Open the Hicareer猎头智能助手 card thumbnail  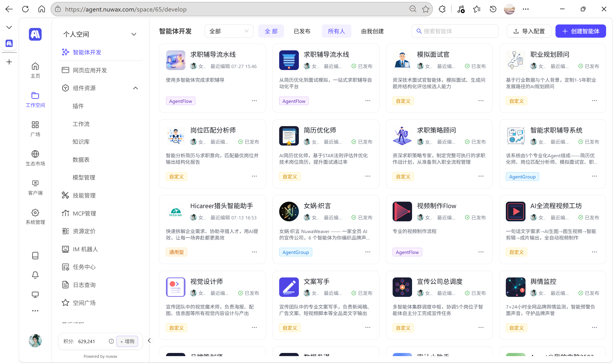tap(176, 212)
